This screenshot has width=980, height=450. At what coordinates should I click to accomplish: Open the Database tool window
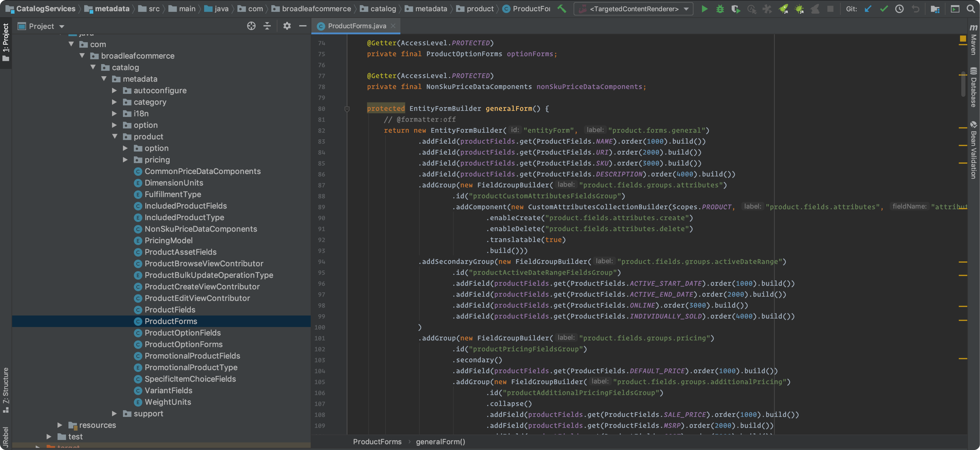pos(974,87)
